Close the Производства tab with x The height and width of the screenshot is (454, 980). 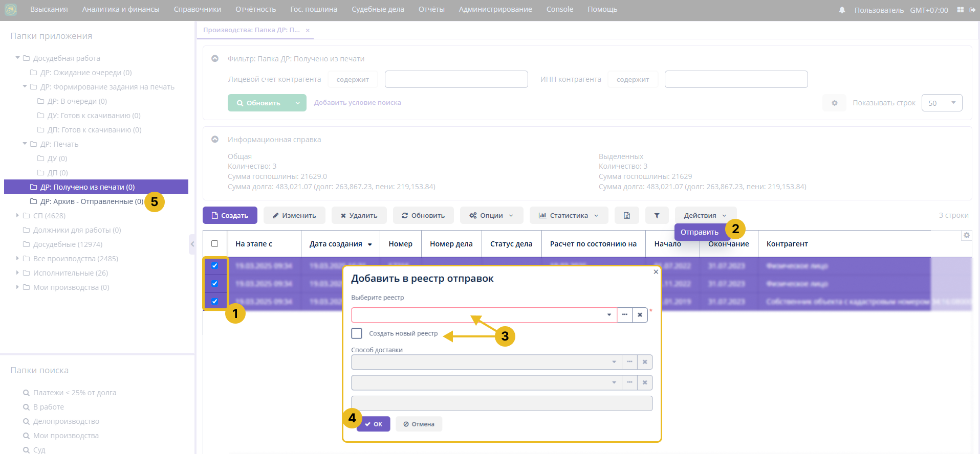(x=308, y=30)
